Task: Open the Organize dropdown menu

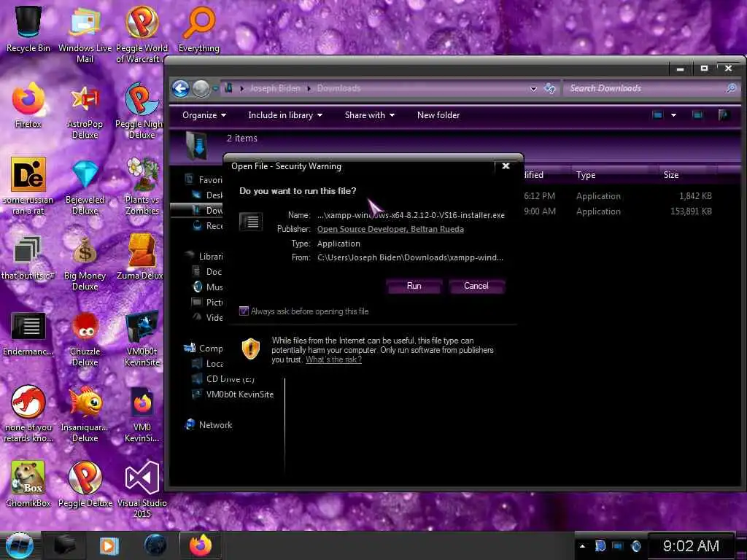Action: pos(204,115)
